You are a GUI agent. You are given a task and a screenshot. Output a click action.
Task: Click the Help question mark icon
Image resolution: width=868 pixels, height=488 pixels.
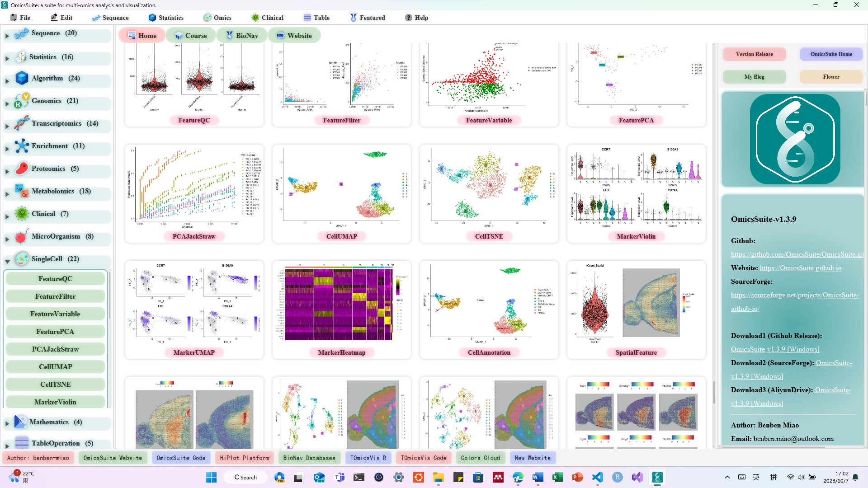pos(408,18)
